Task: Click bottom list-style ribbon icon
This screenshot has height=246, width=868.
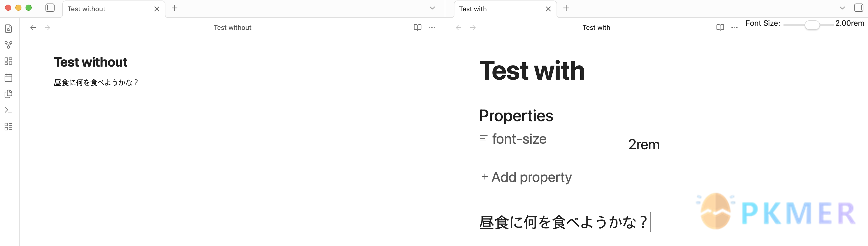Action: 8,126
